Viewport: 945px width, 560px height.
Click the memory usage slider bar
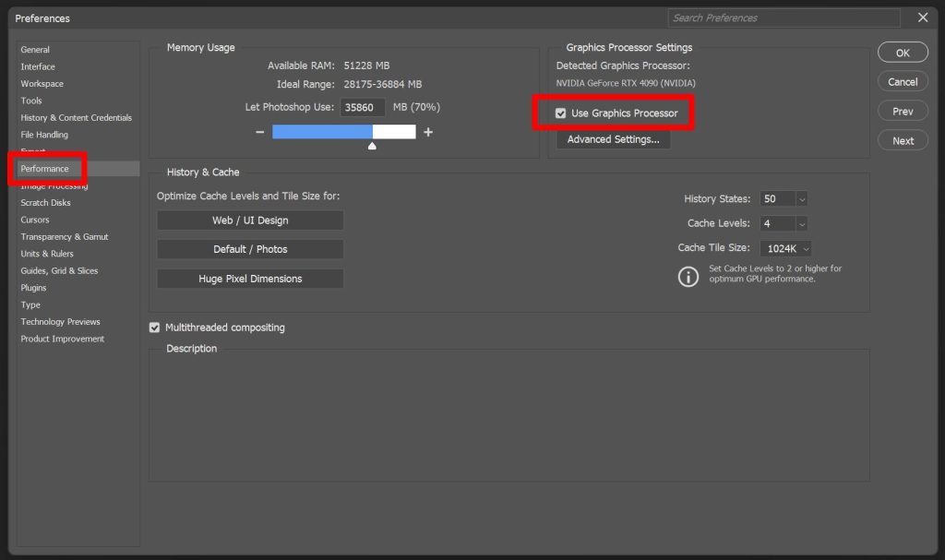pos(344,131)
